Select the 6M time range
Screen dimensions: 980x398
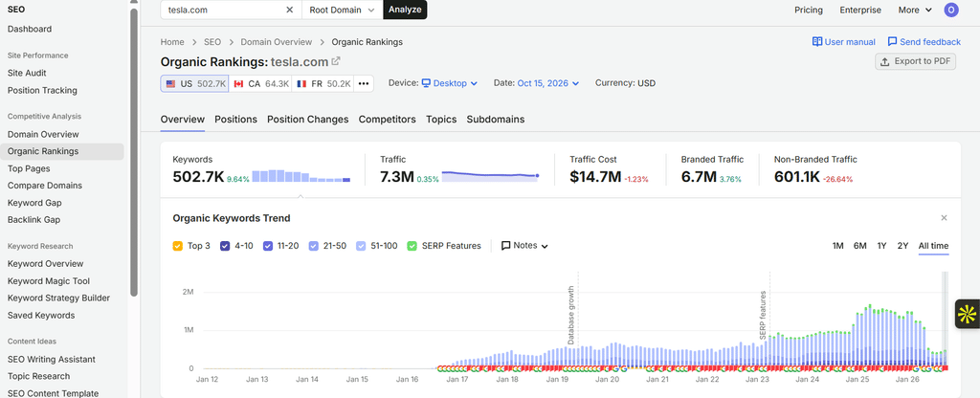(x=860, y=246)
